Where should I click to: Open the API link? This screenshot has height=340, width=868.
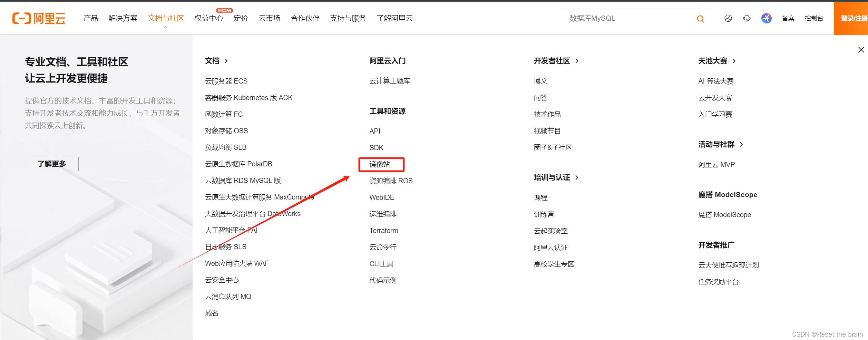375,131
